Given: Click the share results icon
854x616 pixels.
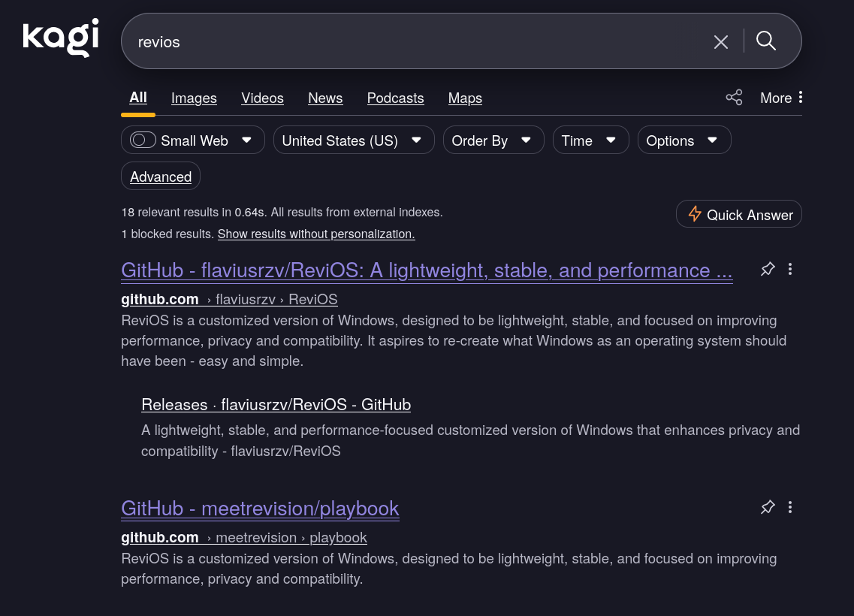Looking at the screenshot, I should click(734, 98).
